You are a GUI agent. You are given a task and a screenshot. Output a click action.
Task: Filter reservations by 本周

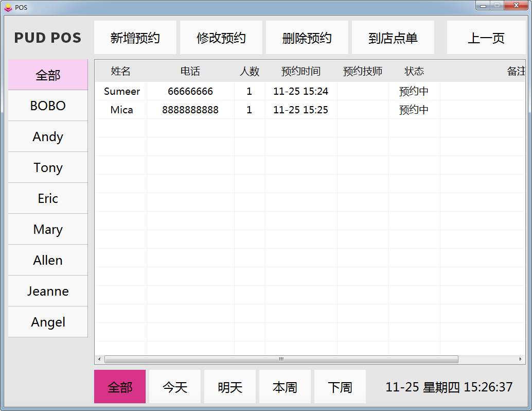coord(285,387)
